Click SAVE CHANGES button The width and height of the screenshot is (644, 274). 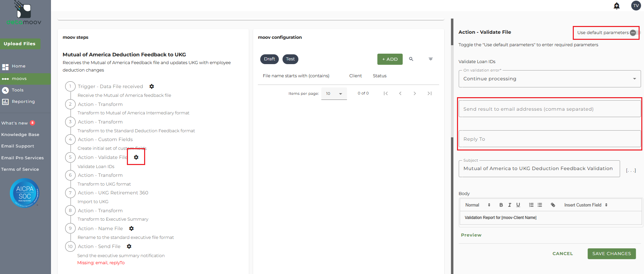coord(612,254)
